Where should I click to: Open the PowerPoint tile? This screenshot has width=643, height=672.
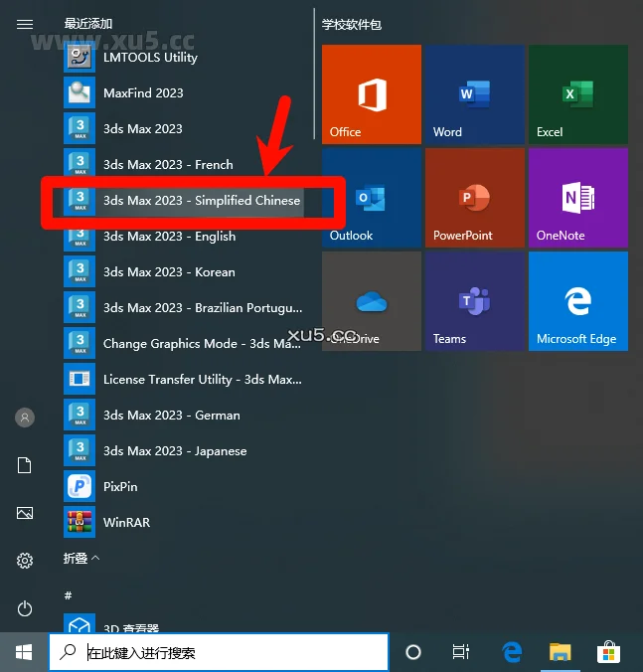coord(474,198)
